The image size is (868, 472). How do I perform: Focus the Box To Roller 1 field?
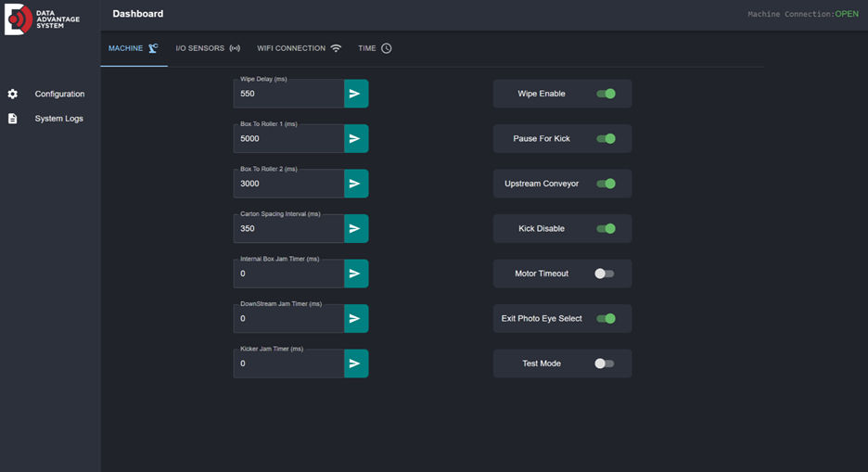[288, 138]
